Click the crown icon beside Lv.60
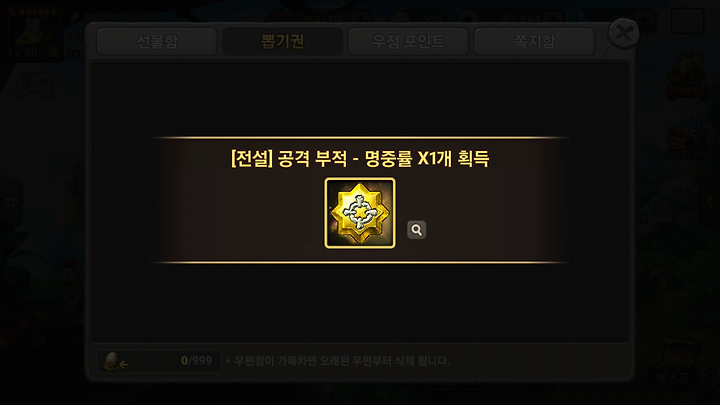 coord(54,51)
